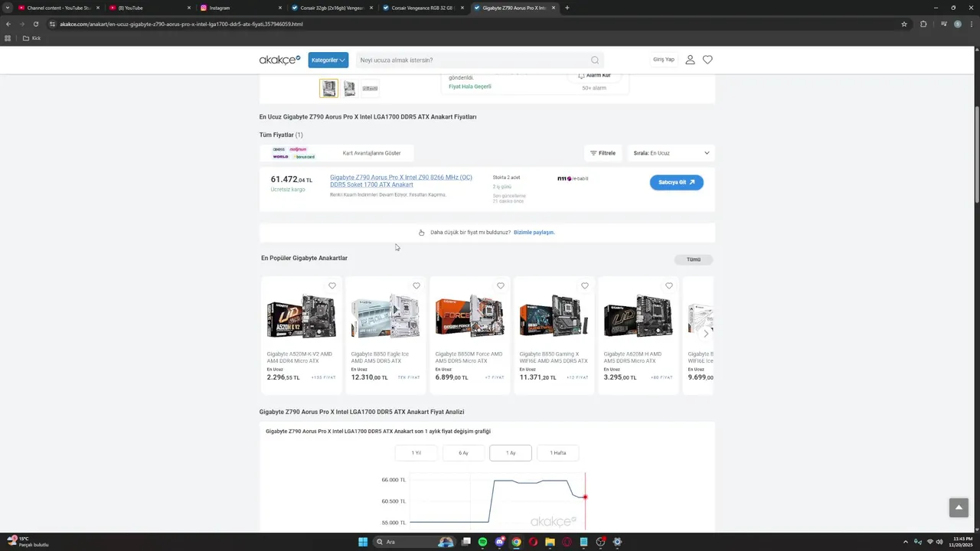980x551 pixels.
Task: Click the Alarm Kur bell button
Action: coord(594,76)
